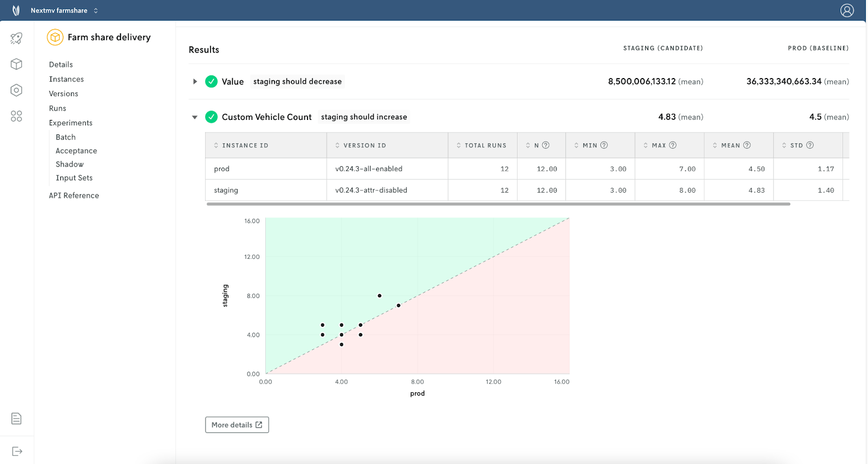Click the help icon next to MEAN
This screenshot has height=464, width=868.
pos(747,145)
